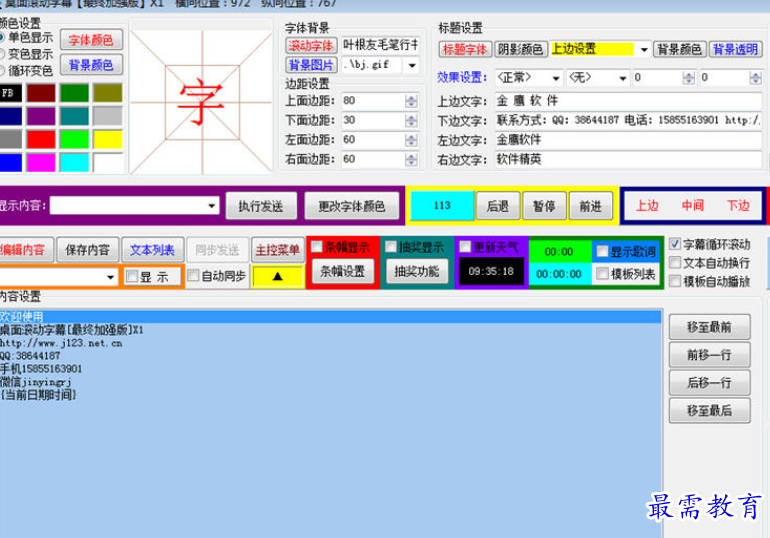770x538 pixels.
Task: Select the 中间 position option
Action: coord(693,205)
